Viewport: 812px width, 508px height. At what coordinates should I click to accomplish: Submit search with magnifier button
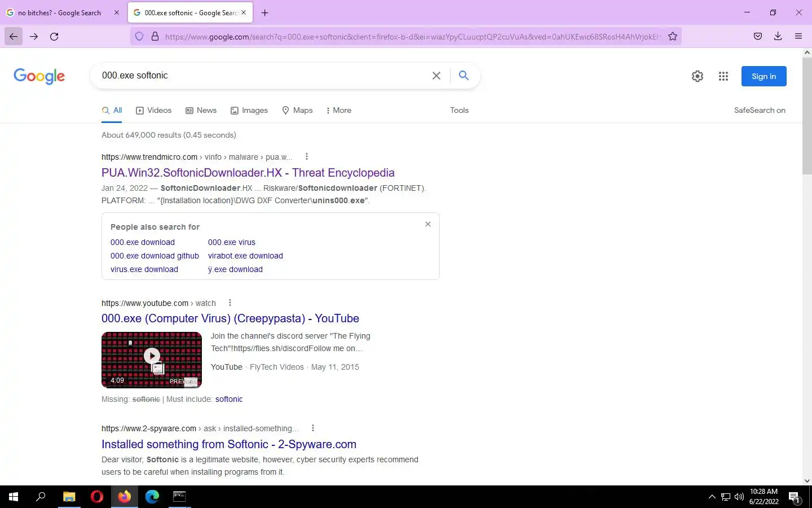tap(464, 76)
